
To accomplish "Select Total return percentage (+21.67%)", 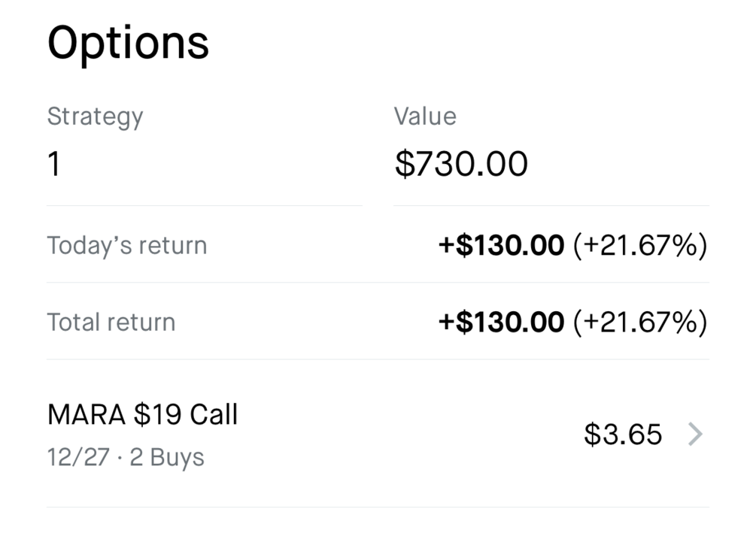I will [x=640, y=322].
